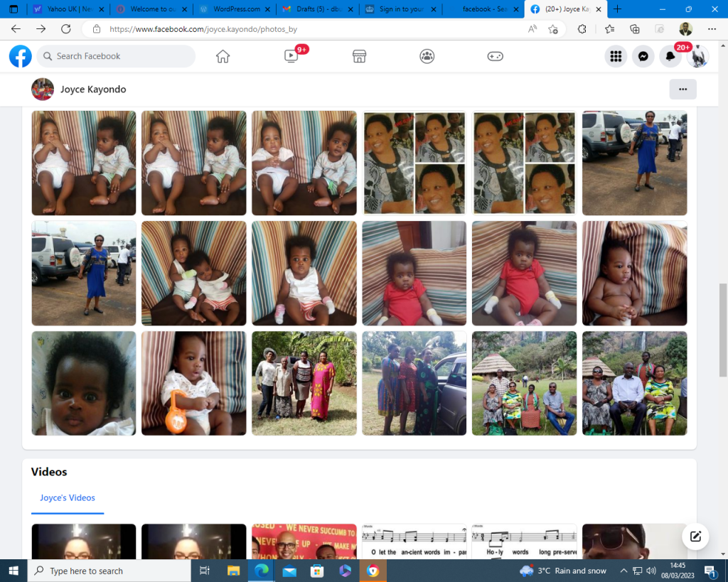
Task: Click the Facebook logo
Action: [x=21, y=56]
